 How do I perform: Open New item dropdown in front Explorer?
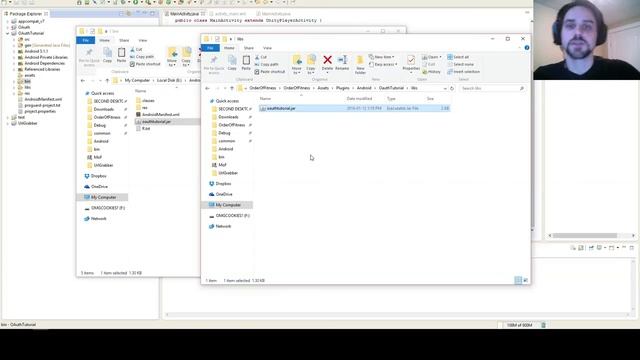382,57
